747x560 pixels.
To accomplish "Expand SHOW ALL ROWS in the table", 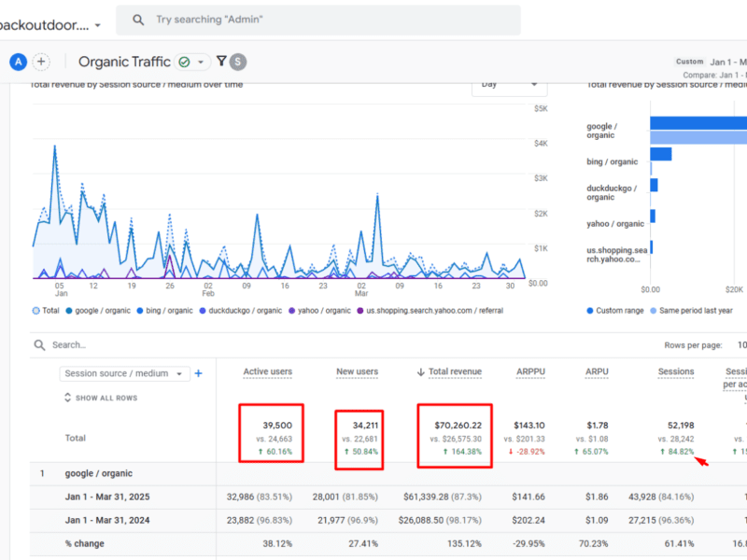I will [99, 398].
